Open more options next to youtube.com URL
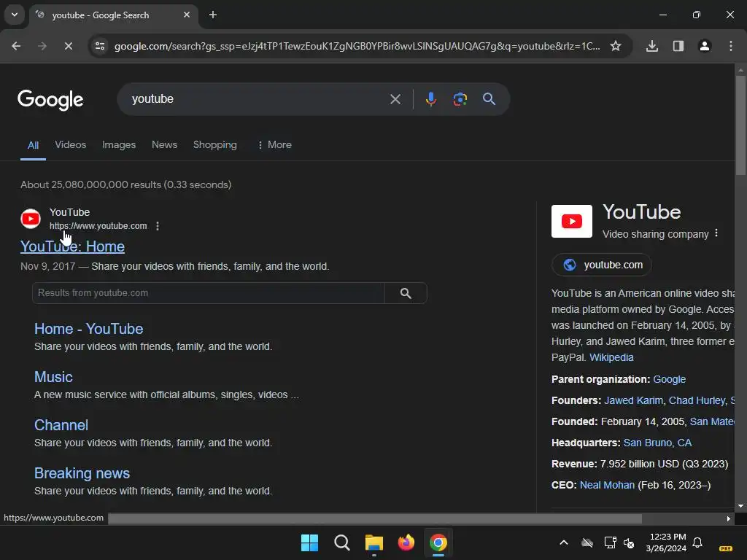This screenshot has height=560, width=747. 158,226
